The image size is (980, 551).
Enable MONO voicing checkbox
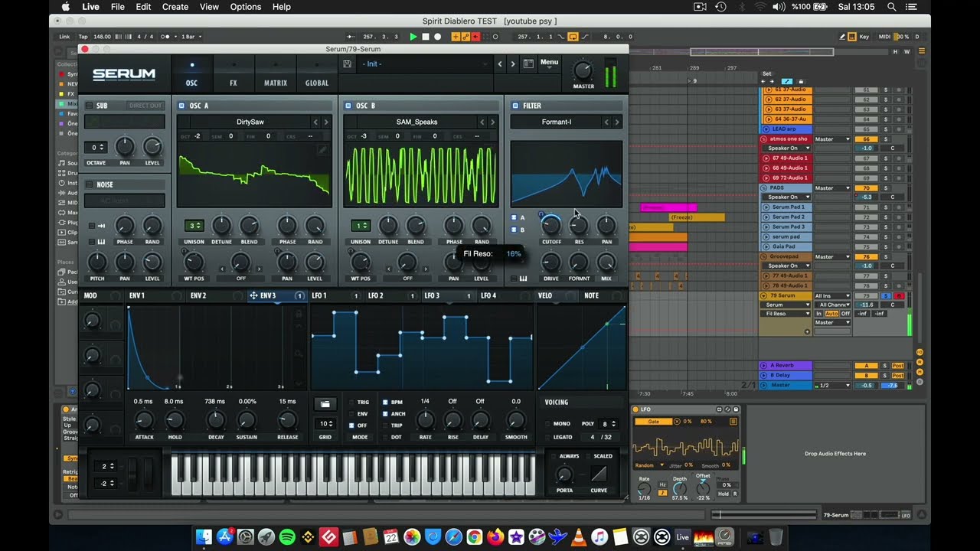point(547,423)
